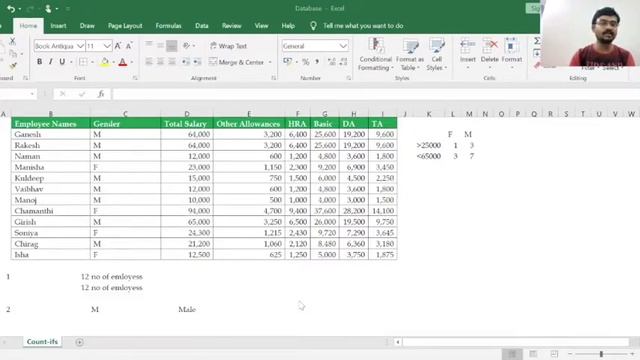Image resolution: width=640 pixels, height=360 pixels.
Task: Click the Cut scissors icon
Action: [x=12, y=41]
